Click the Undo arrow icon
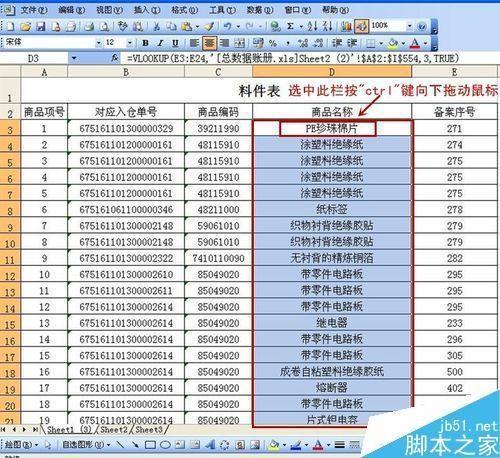Viewport: 500px width, 458px height. click(228, 26)
